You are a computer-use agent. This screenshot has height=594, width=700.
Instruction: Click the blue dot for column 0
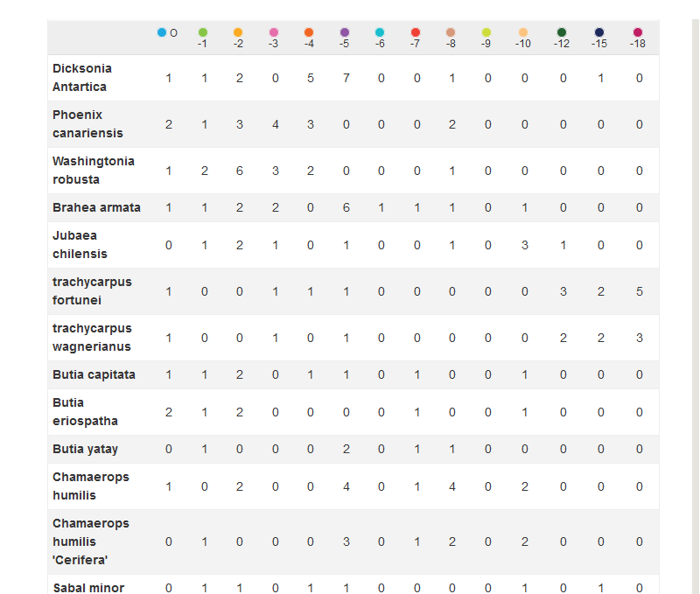pyautogui.click(x=162, y=32)
